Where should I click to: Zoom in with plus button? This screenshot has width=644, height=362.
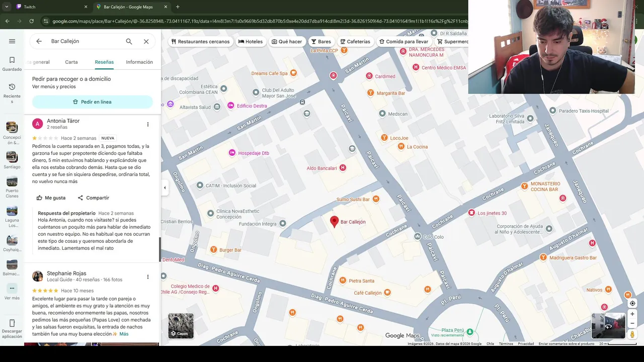(x=632, y=314)
